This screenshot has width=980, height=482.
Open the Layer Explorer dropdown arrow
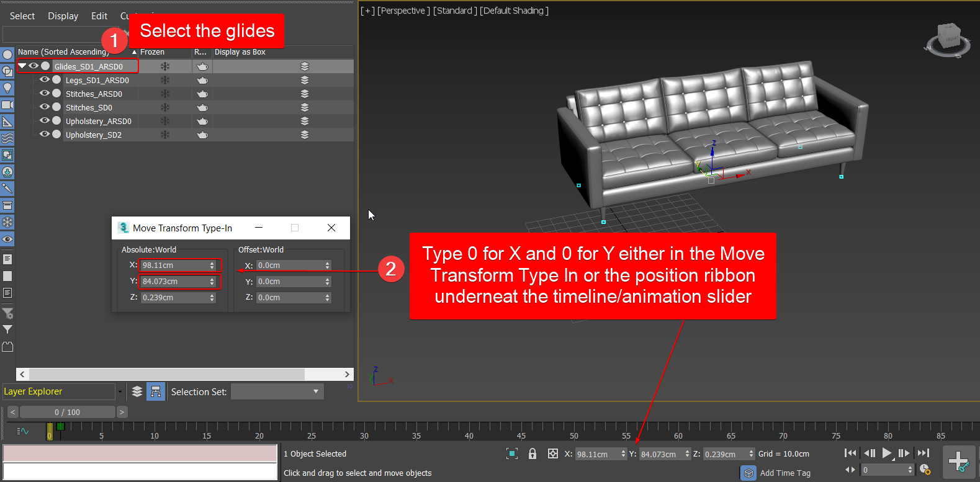click(x=119, y=391)
